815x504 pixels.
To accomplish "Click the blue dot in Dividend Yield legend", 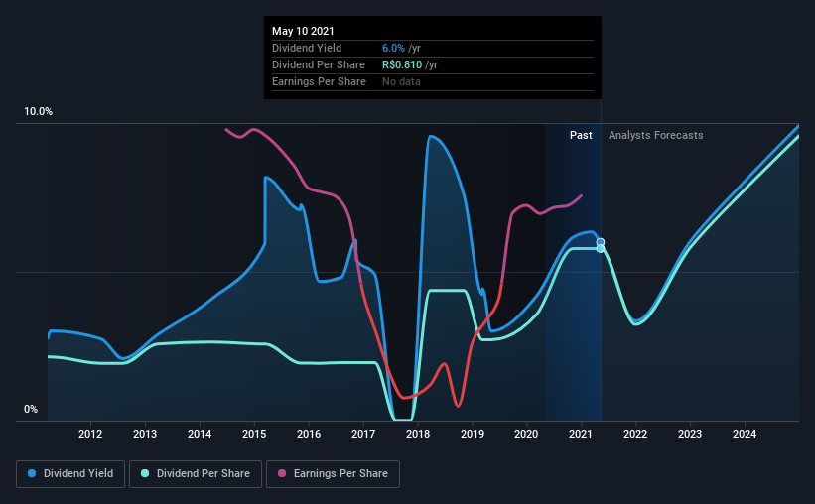I will click(x=32, y=473).
